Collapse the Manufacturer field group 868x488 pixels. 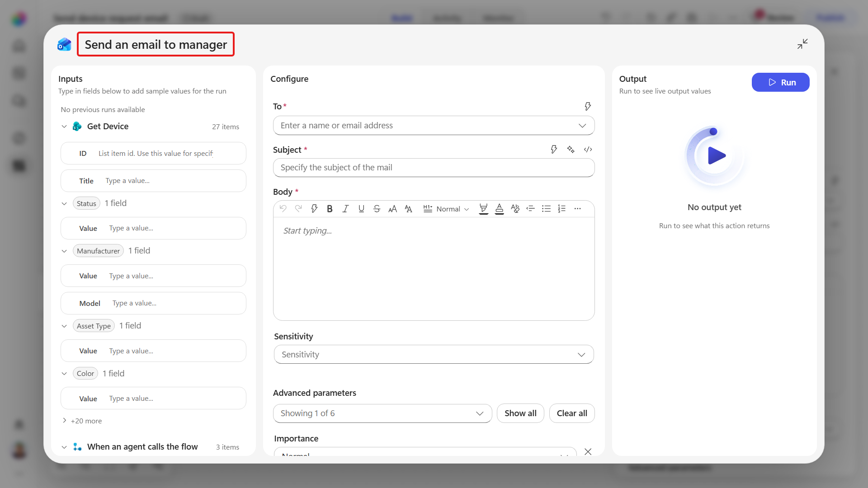(x=64, y=251)
